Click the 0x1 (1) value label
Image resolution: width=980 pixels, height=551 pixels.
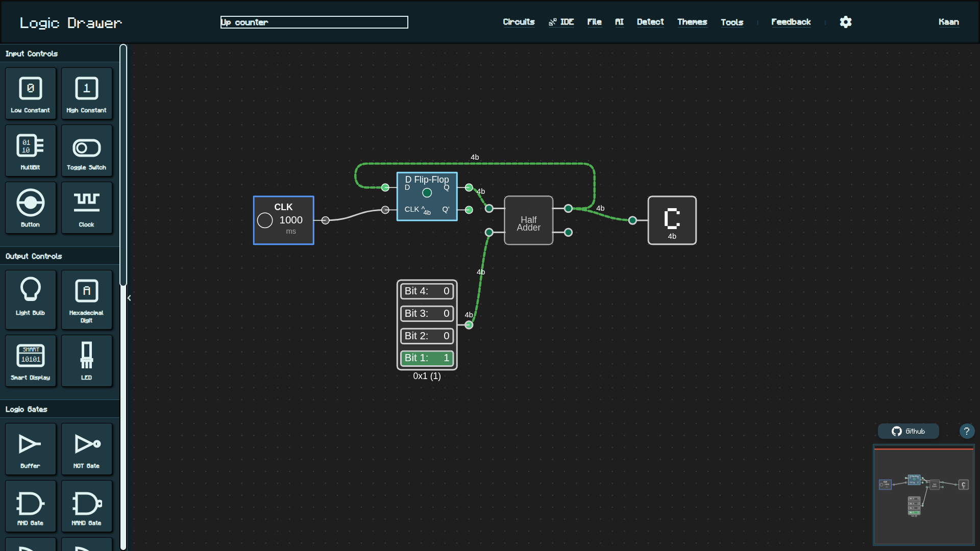427,376
